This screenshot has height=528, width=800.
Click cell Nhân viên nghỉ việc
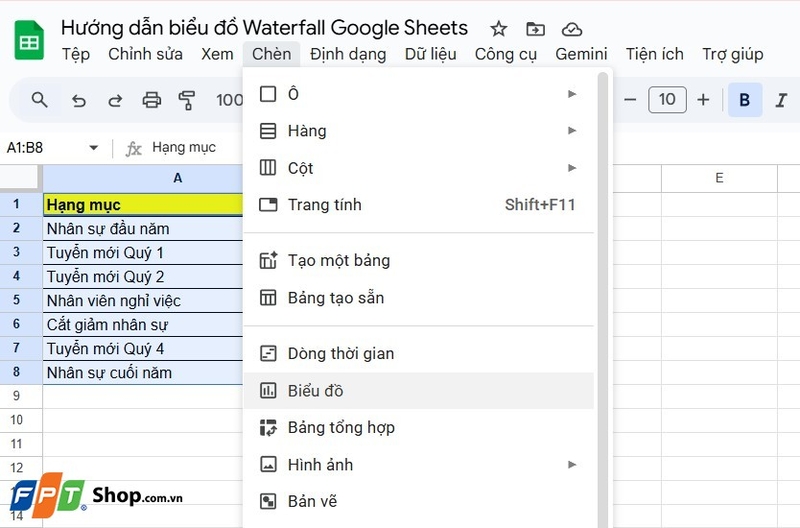(143, 300)
